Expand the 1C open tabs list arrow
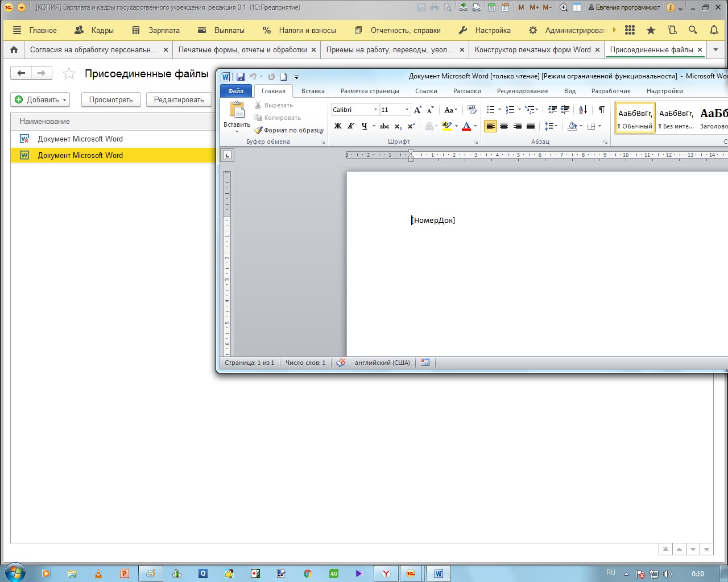Viewport: 728px width, 582px height. (x=716, y=49)
